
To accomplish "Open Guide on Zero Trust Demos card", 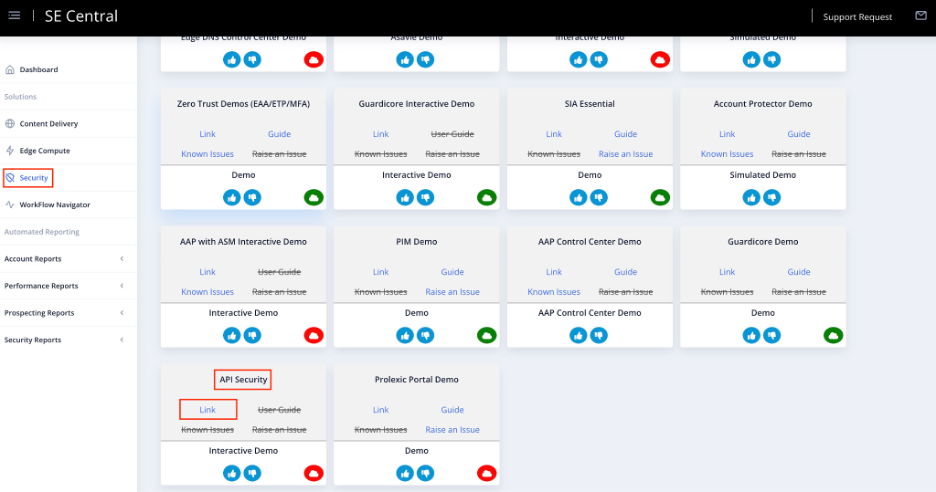I will tap(279, 134).
